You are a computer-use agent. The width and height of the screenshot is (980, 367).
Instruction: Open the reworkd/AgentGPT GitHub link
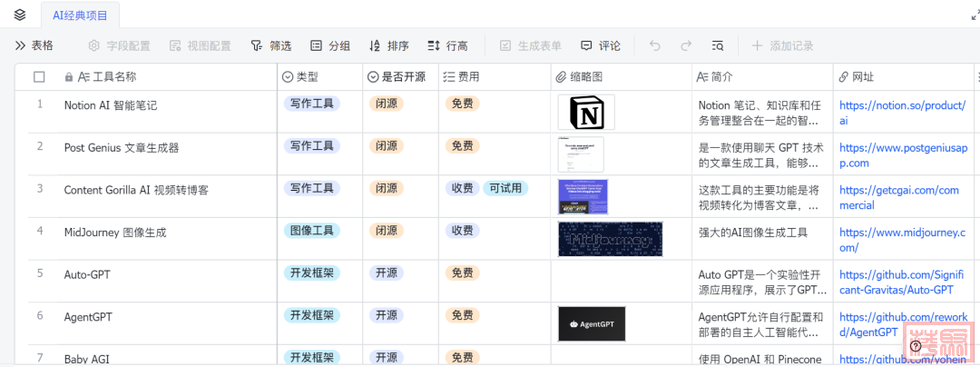pos(903,325)
